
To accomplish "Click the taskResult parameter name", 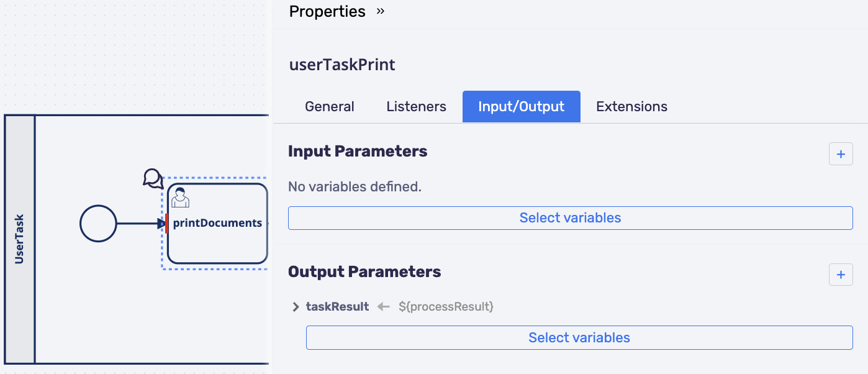I will point(337,306).
